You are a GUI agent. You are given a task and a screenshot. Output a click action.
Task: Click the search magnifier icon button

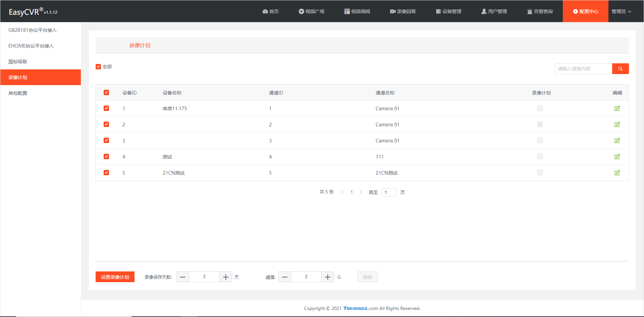620,69
